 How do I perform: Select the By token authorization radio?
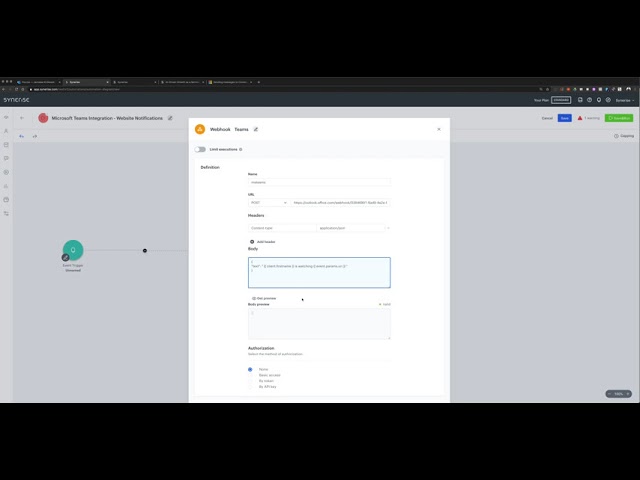coord(250,381)
